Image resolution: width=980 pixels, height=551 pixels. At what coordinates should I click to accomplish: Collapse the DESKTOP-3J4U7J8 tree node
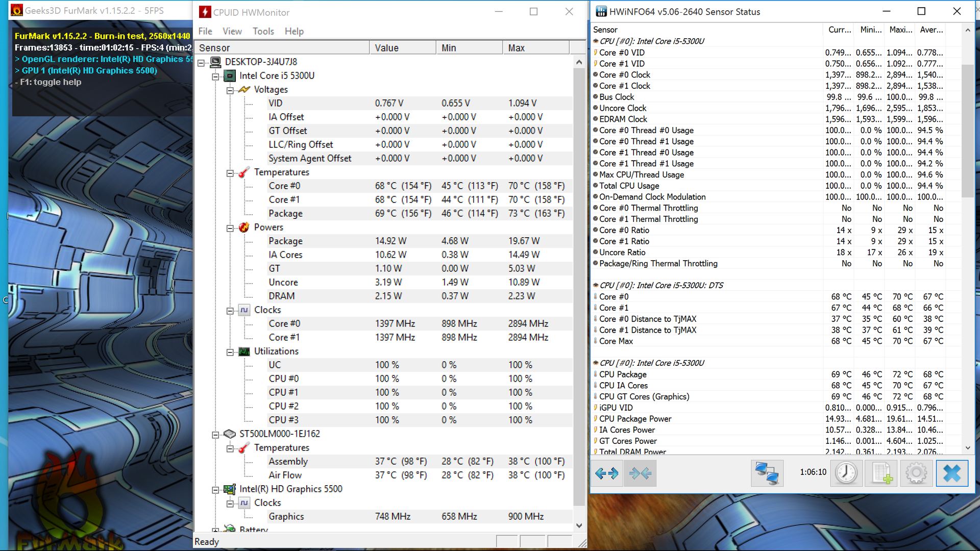pyautogui.click(x=201, y=63)
